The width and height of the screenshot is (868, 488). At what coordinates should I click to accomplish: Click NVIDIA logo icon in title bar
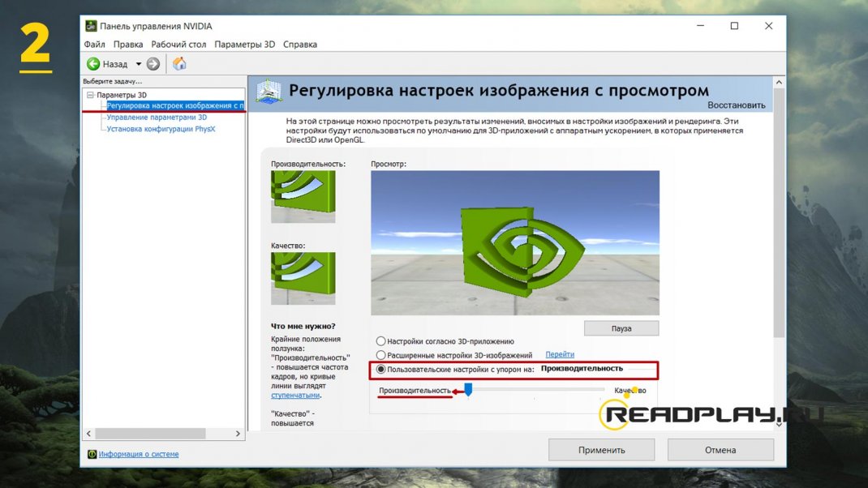(91, 26)
